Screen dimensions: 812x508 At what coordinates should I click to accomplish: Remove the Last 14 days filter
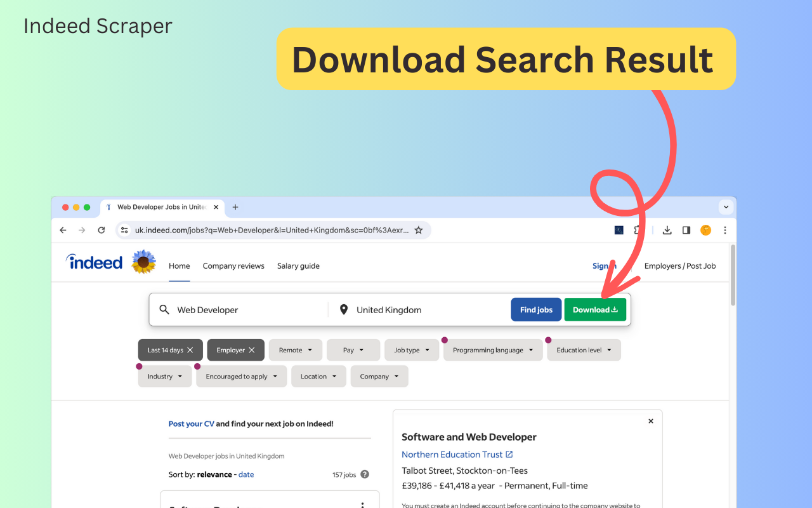click(x=190, y=350)
